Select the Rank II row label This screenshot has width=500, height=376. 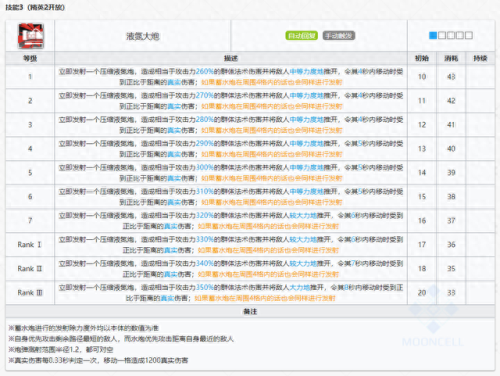pos(30,269)
